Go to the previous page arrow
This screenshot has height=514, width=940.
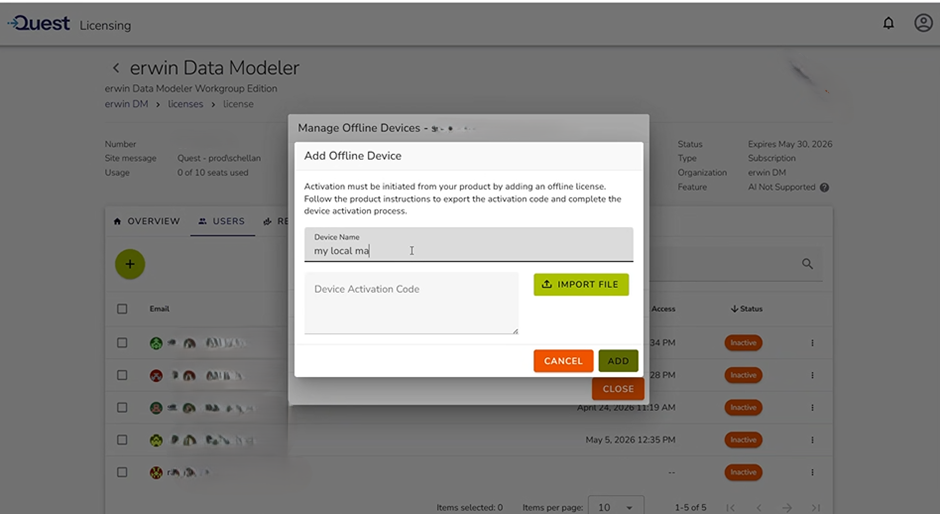coord(759,507)
